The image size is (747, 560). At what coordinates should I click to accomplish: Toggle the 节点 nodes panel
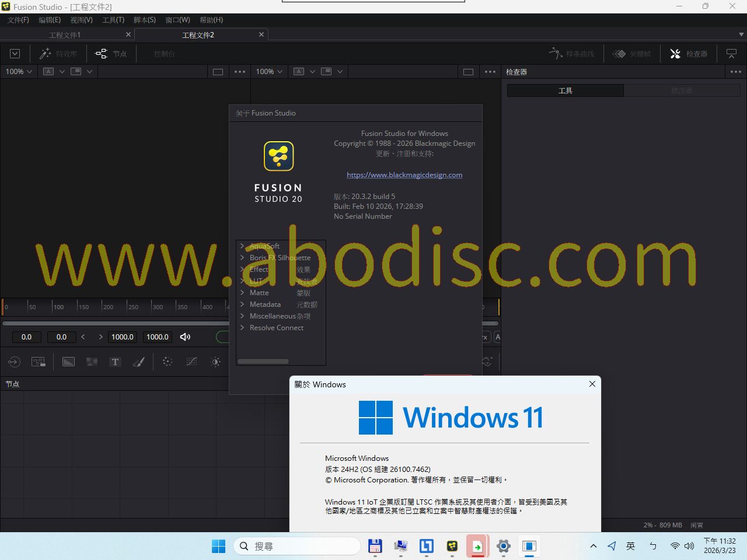point(111,54)
